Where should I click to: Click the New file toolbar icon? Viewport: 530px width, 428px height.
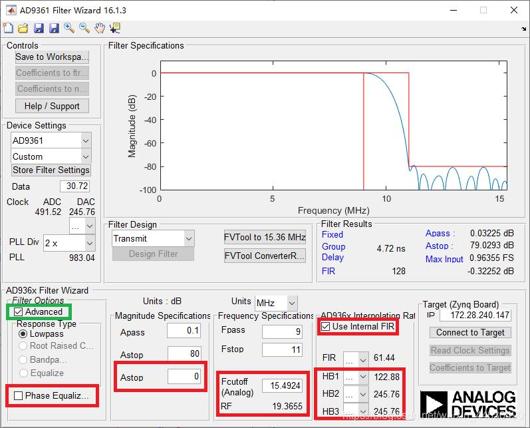click(8, 28)
